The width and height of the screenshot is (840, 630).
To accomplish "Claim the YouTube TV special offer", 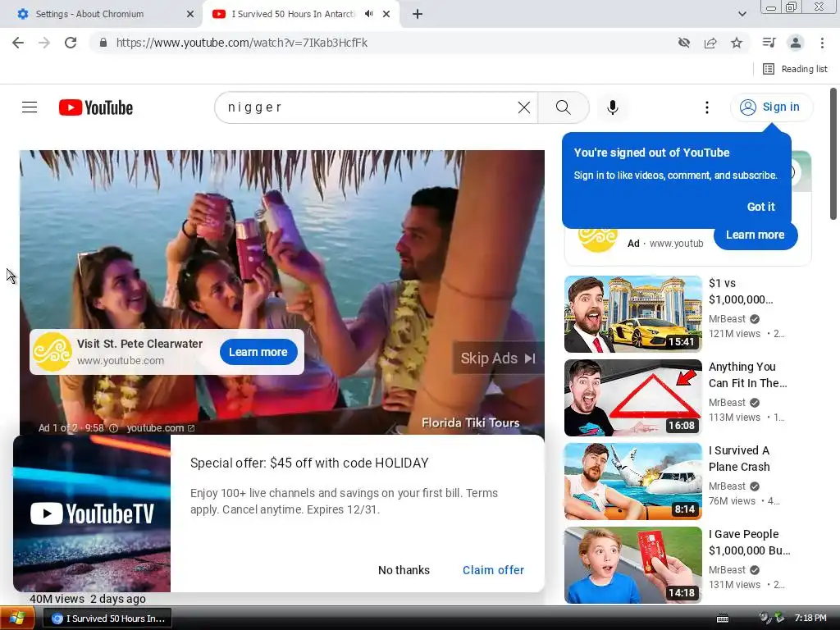I will [x=493, y=570].
